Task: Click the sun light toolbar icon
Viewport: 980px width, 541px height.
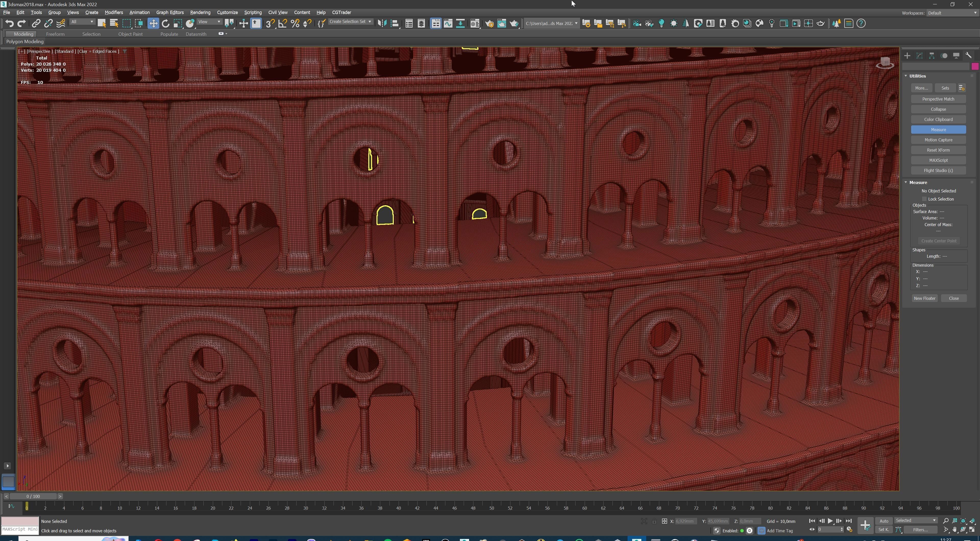Action: (x=673, y=23)
